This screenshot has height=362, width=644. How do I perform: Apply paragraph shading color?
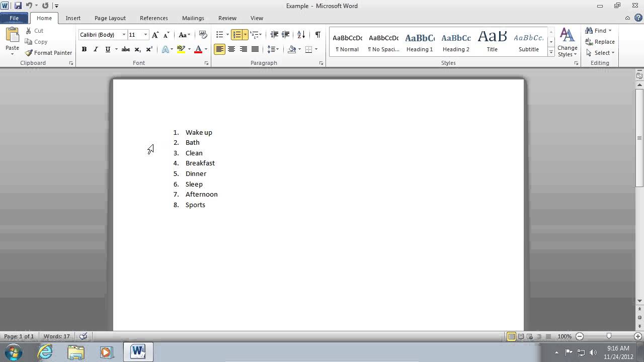(x=292, y=49)
